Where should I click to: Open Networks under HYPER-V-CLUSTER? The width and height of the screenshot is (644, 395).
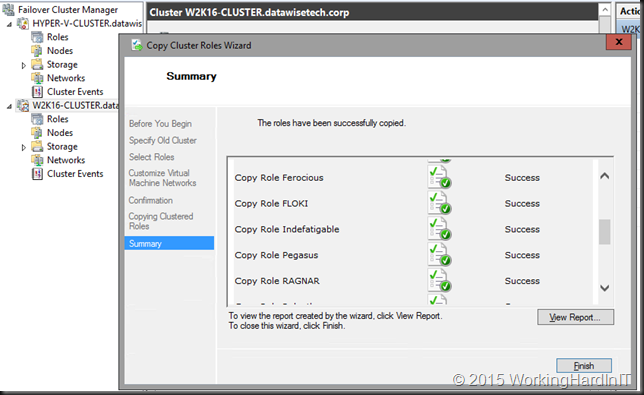click(x=66, y=78)
